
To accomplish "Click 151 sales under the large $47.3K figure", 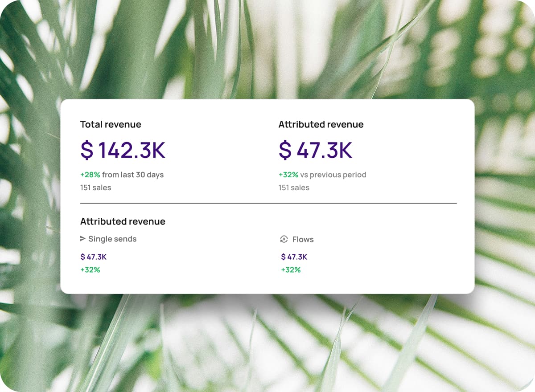I will pos(294,188).
